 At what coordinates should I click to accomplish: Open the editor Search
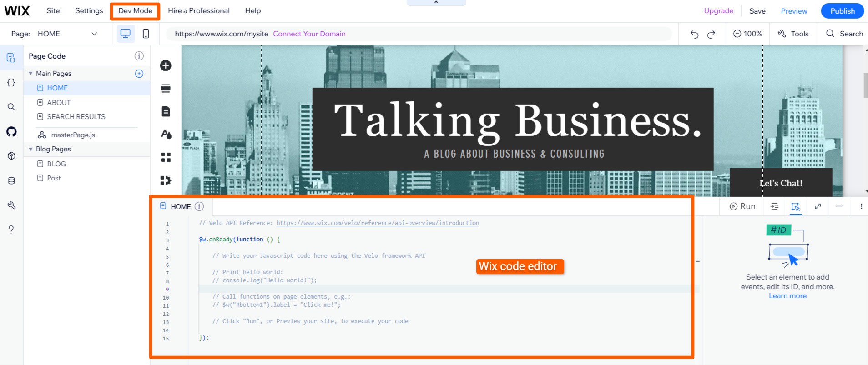[x=844, y=34]
